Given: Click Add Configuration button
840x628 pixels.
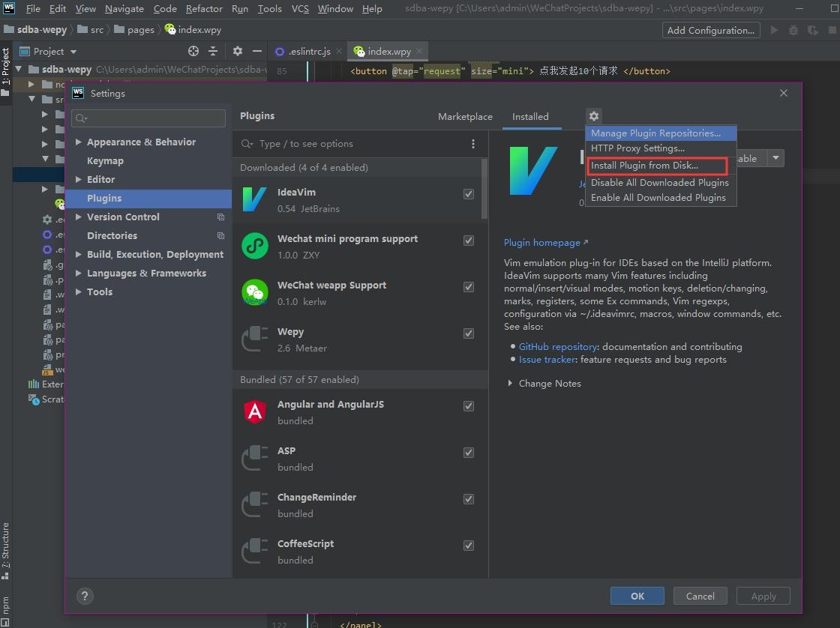Looking at the screenshot, I should [711, 30].
